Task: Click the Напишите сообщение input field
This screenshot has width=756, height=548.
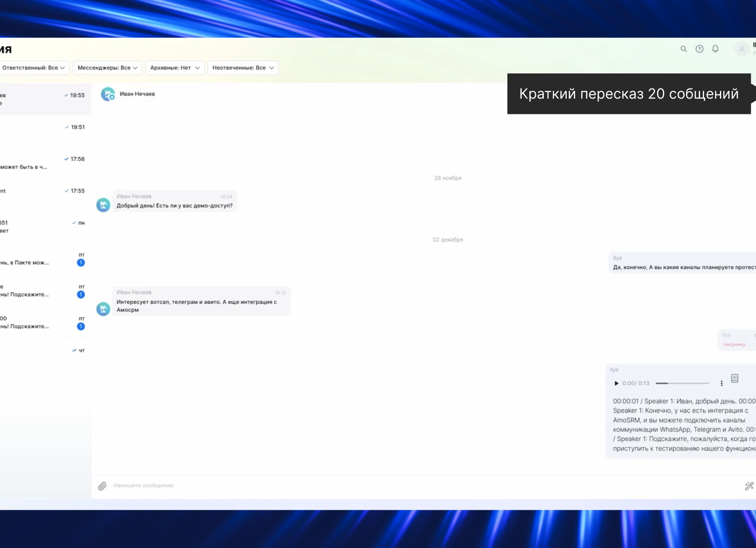Action: point(422,486)
